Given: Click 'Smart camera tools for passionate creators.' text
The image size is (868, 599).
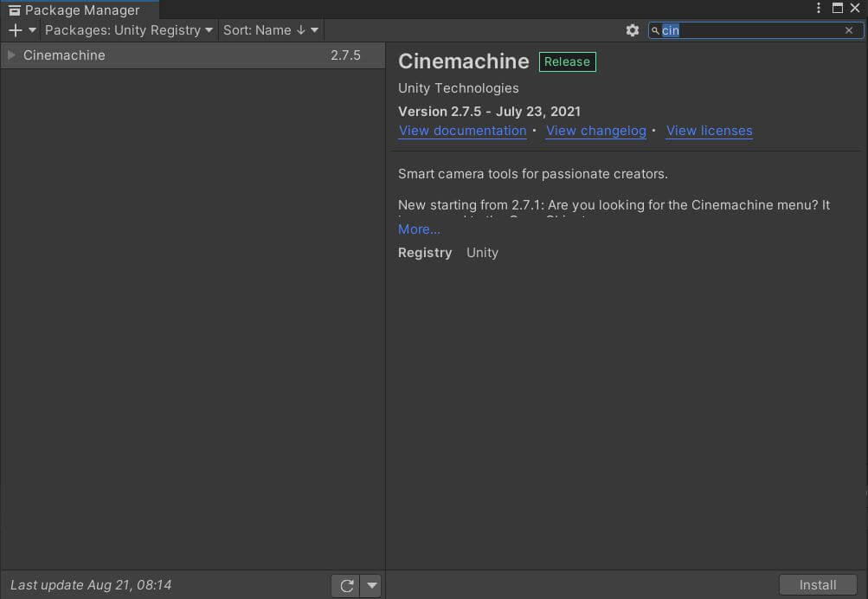Looking at the screenshot, I should pyautogui.click(x=532, y=174).
